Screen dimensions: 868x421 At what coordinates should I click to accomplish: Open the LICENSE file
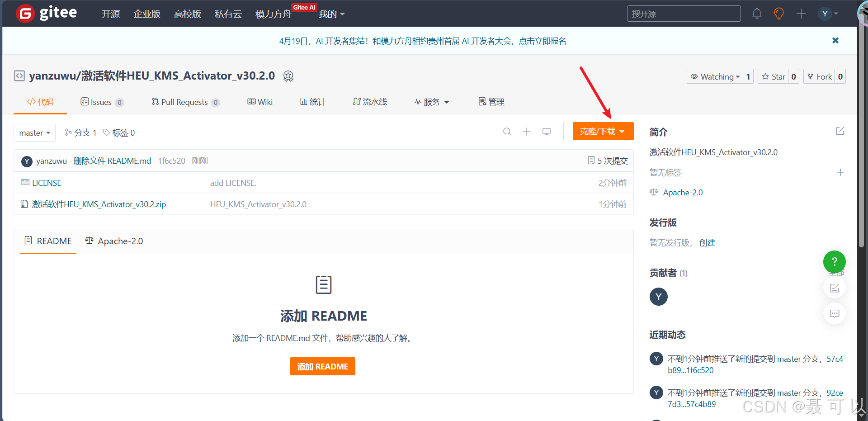click(47, 183)
